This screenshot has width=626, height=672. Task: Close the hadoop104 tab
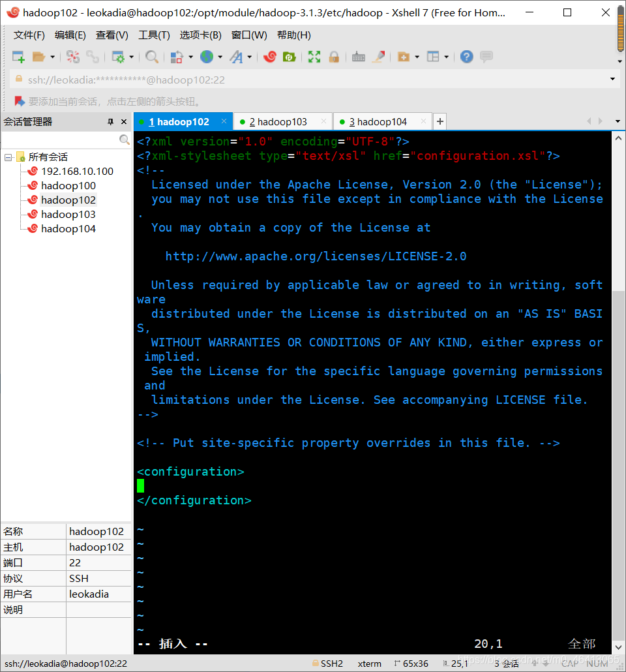click(423, 121)
